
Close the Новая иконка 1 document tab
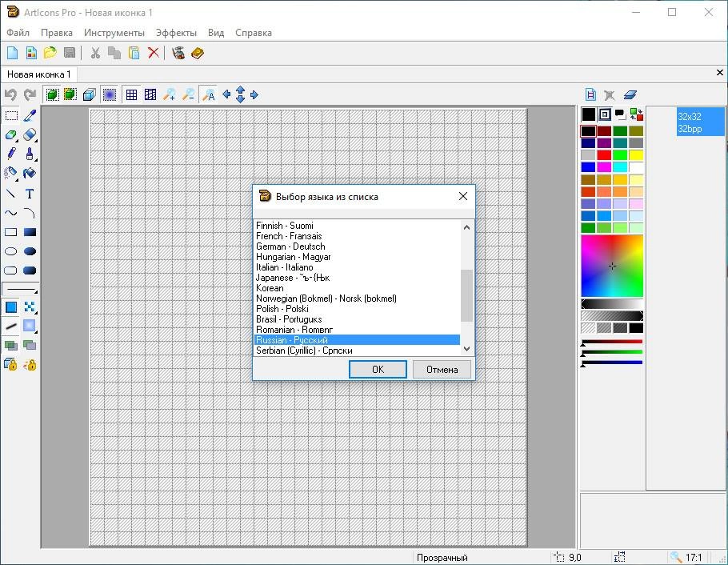(x=720, y=73)
